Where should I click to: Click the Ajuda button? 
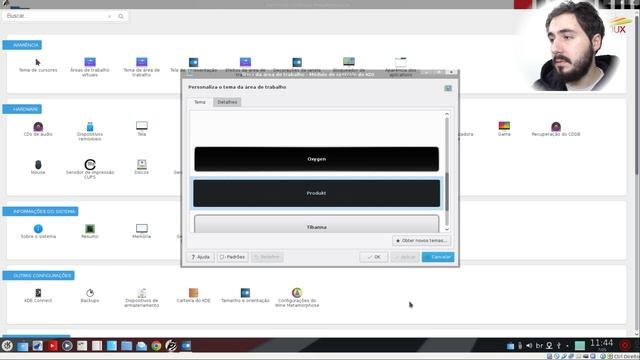pos(200,257)
